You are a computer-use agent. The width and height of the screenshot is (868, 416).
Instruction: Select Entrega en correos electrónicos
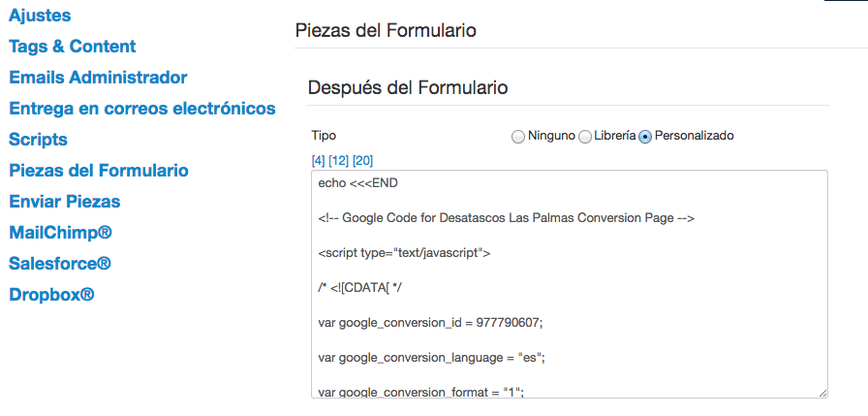[142, 109]
